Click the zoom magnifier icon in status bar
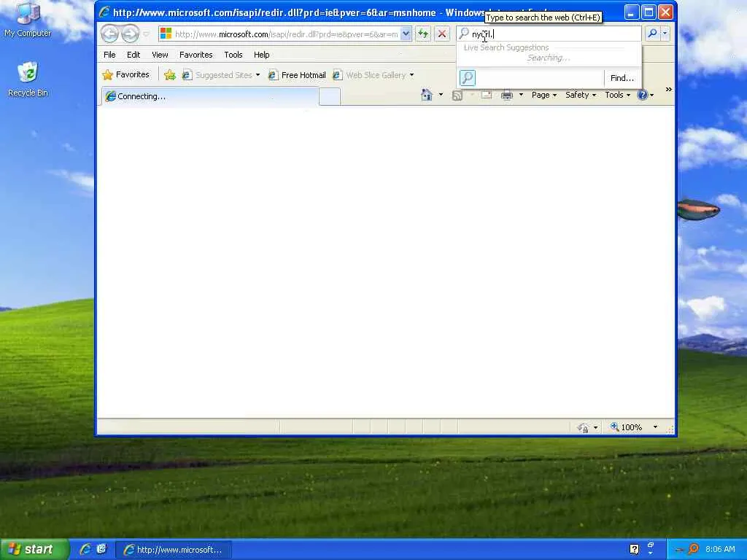This screenshot has width=747, height=560. click(614, 427)
